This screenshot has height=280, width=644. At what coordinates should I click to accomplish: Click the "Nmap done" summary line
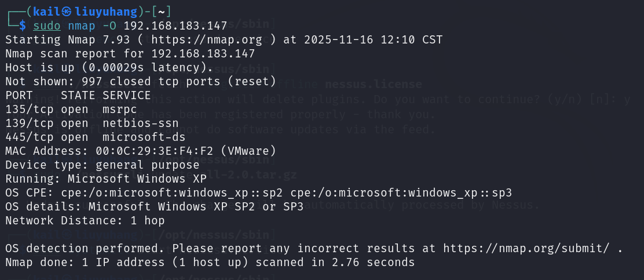click(210, 262)
